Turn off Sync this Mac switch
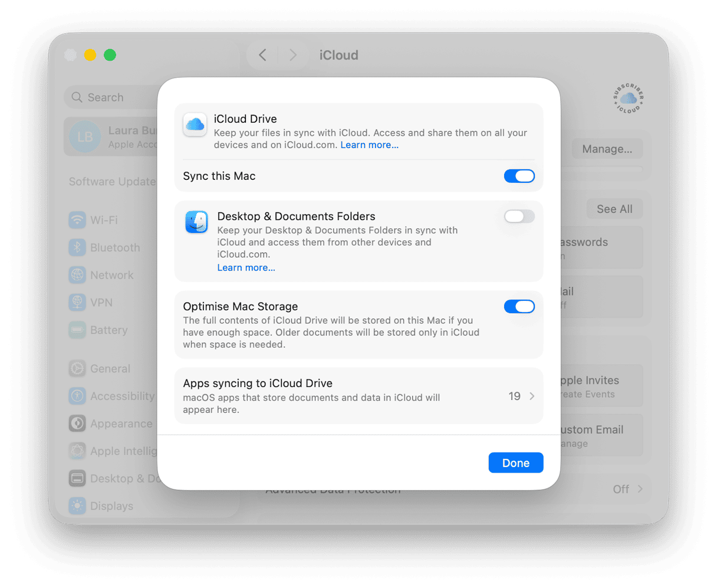This screenshot has width=717, height=588. pos(519,176)
